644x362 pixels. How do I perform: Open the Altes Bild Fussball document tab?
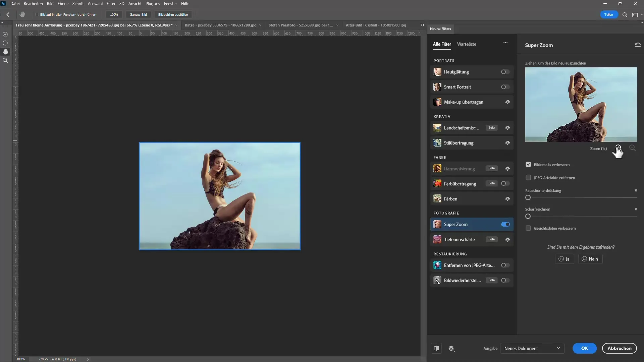click(376, 25)
